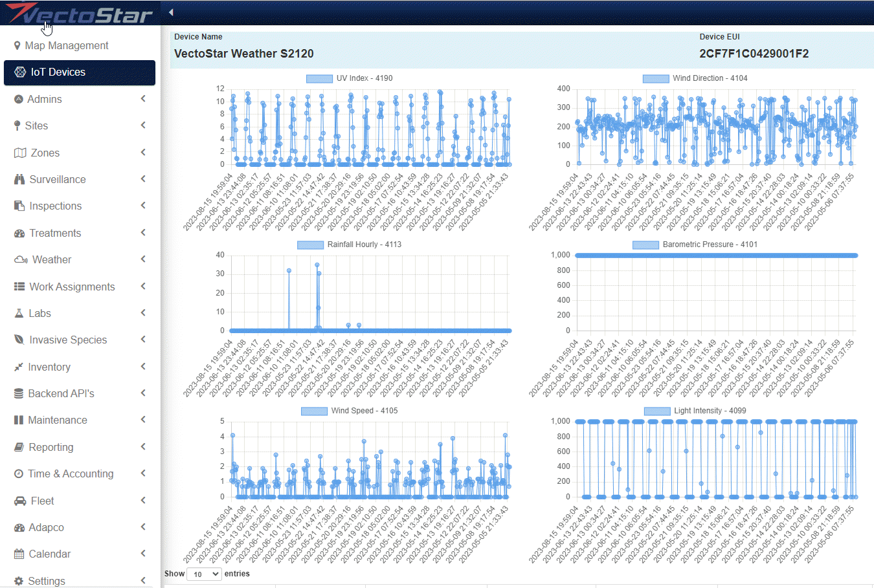This screenshot has width=874, height=588.
Task: Click the Backend API's database icon
Action: [19, 393]
